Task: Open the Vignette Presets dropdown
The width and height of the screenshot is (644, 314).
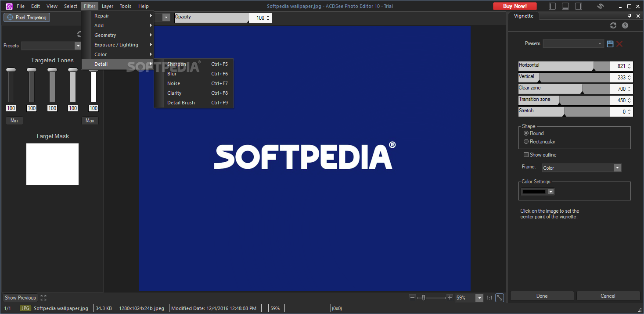Action: [x=573, y=44]
